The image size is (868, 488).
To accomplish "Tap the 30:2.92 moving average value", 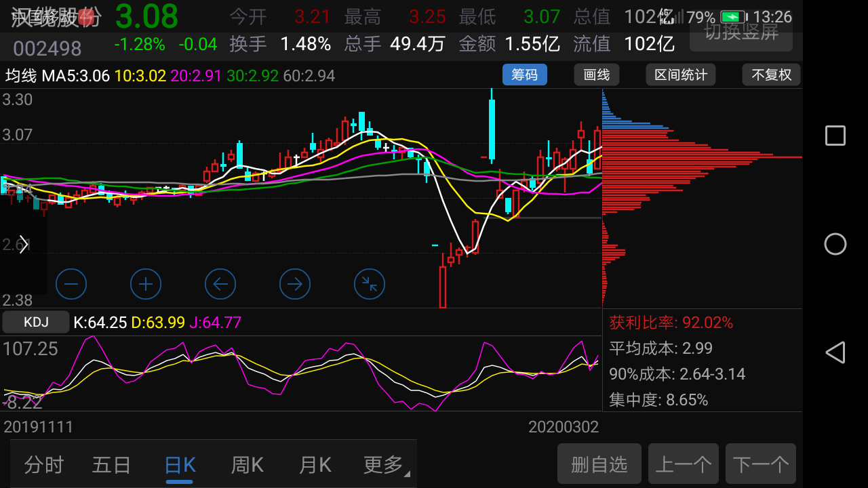I will (253, 75).
